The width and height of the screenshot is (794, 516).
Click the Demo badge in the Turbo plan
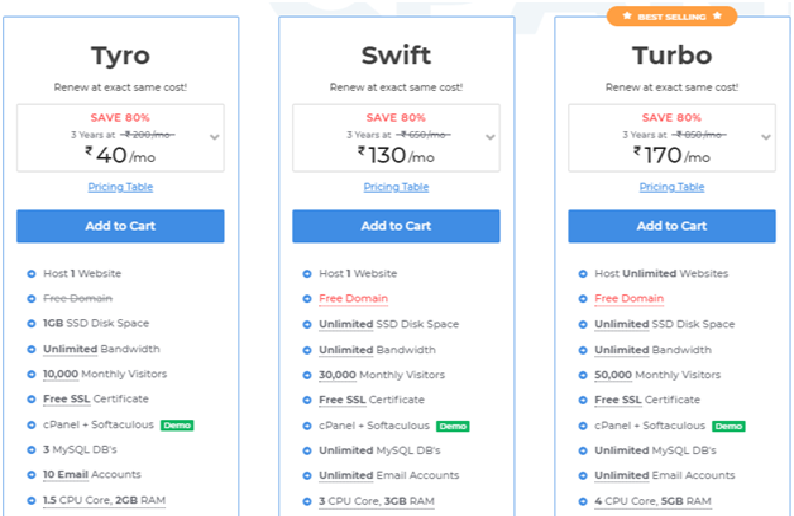[x=729, y=426]
